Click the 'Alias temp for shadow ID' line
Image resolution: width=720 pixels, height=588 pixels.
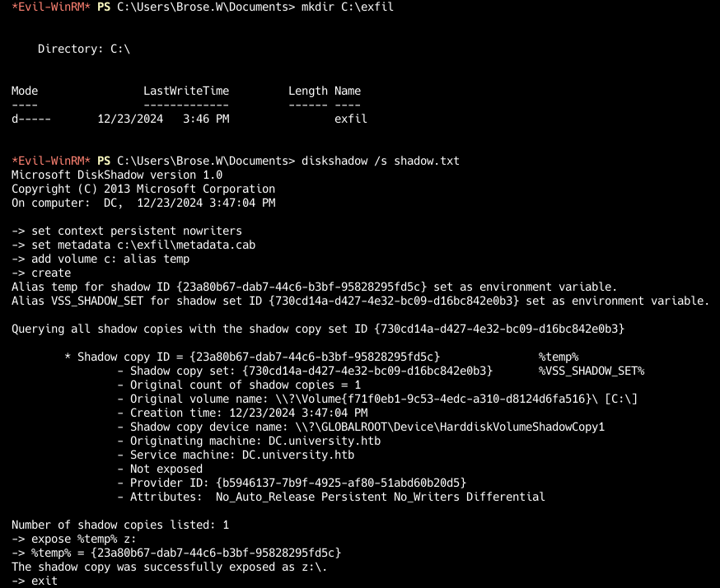(x=314, y=287)
